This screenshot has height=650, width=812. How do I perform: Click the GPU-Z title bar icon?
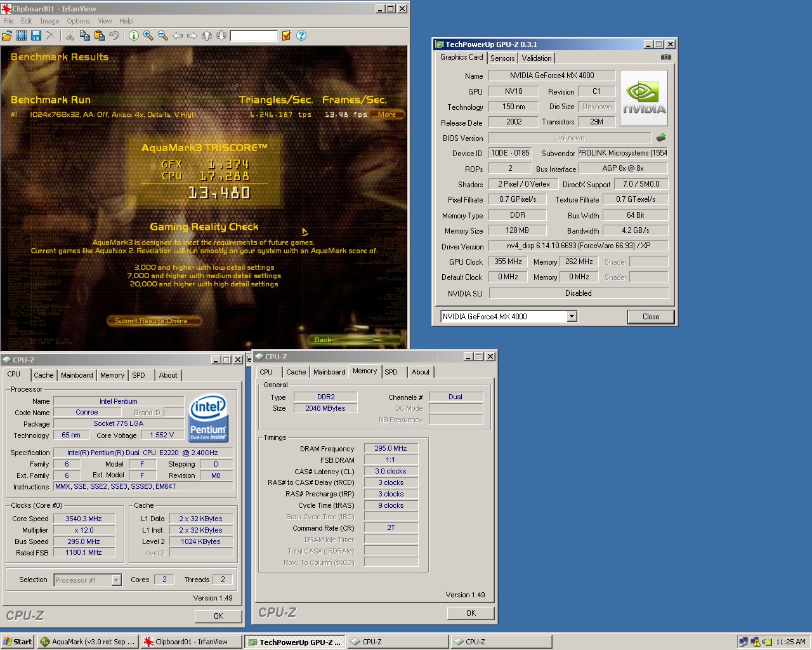440,44
